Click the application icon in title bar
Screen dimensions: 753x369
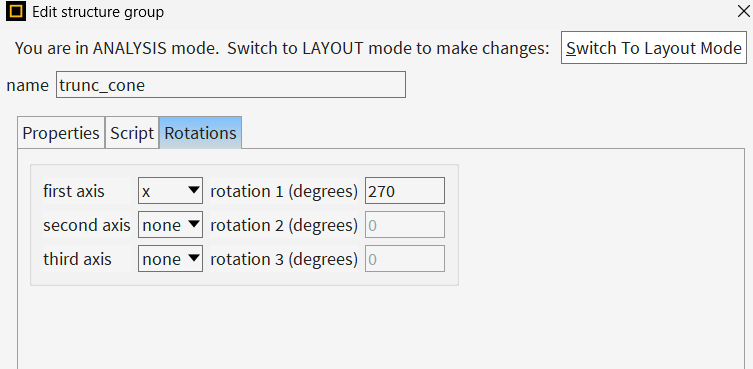tap(15, 12)
